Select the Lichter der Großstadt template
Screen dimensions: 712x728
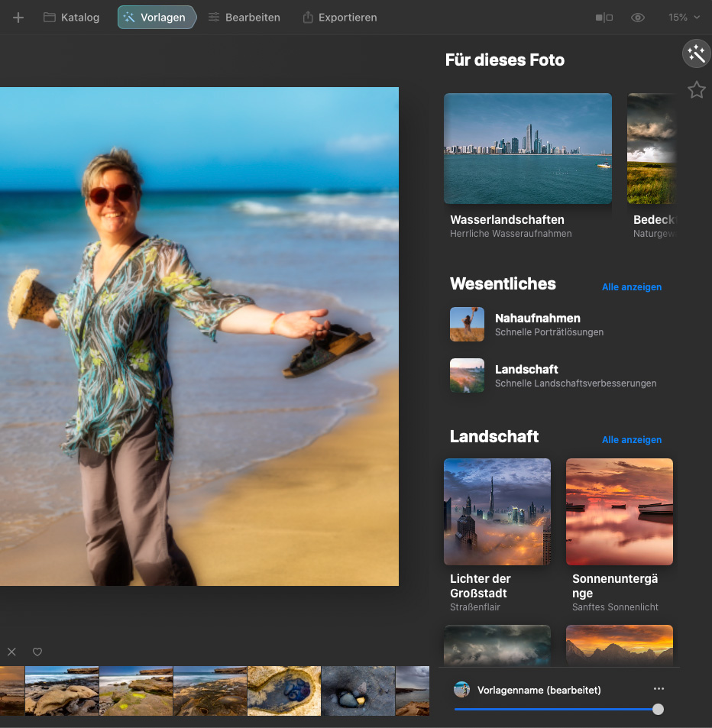(497, 512)
